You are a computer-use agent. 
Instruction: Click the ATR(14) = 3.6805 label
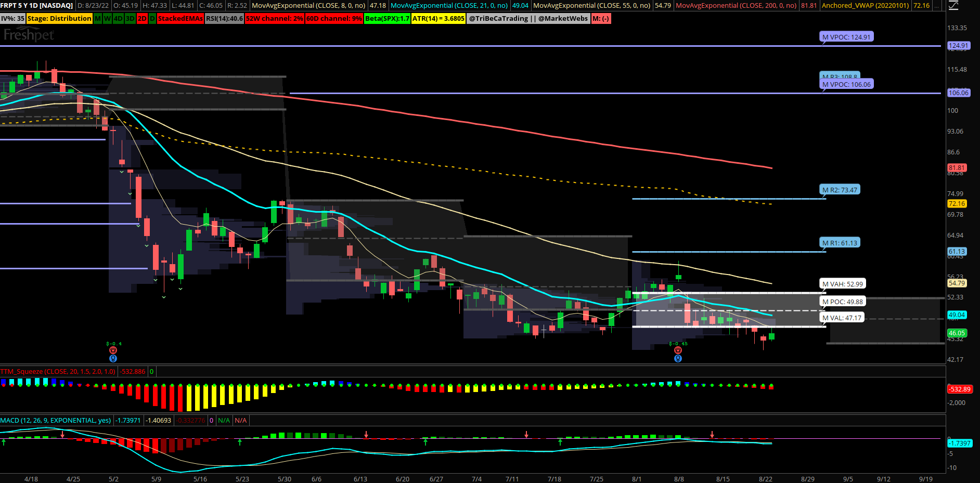(439, 18)
